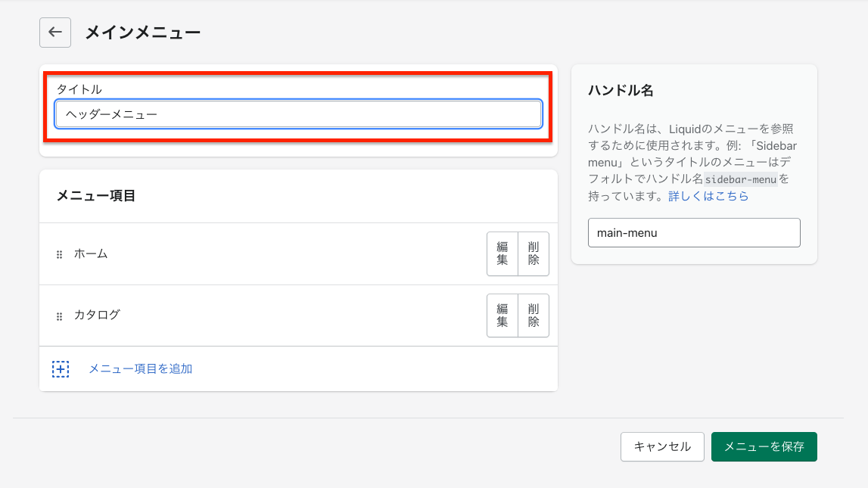Select the ホーム menu item label

pos(91,254)
